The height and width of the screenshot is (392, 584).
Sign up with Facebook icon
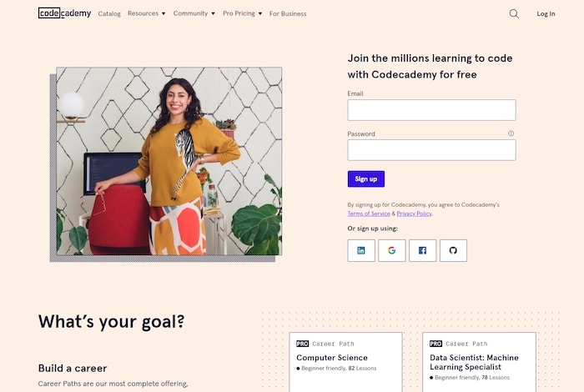pyautogui.click(x=422, y=250)
